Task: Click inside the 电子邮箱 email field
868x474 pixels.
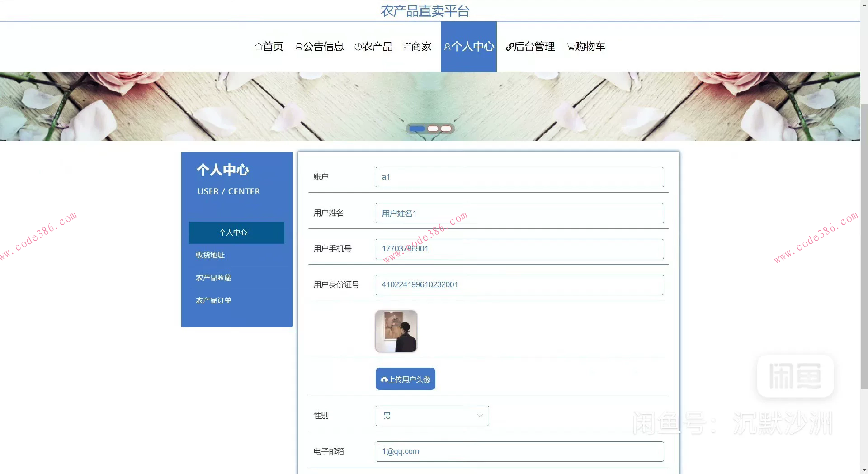Action: click(x=519, y=451)
